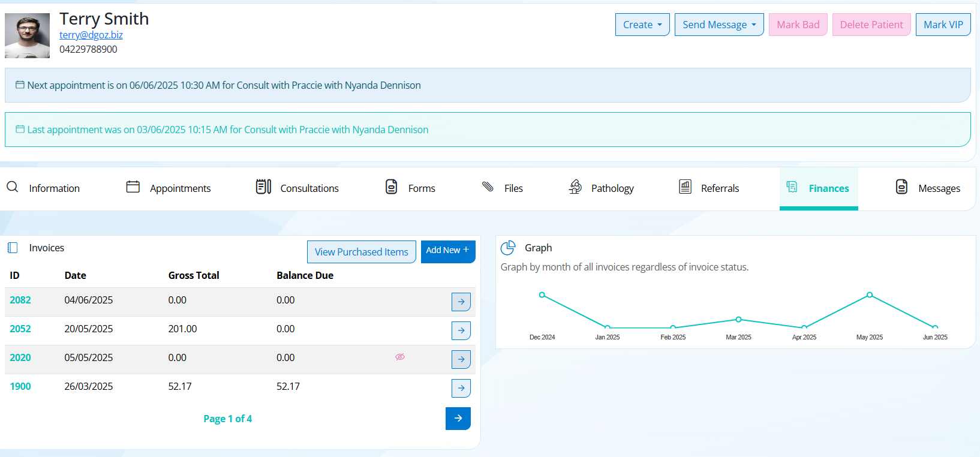Click View Purchased Items button
Viewport: 980px width, 457px height.
pos(362,252)
